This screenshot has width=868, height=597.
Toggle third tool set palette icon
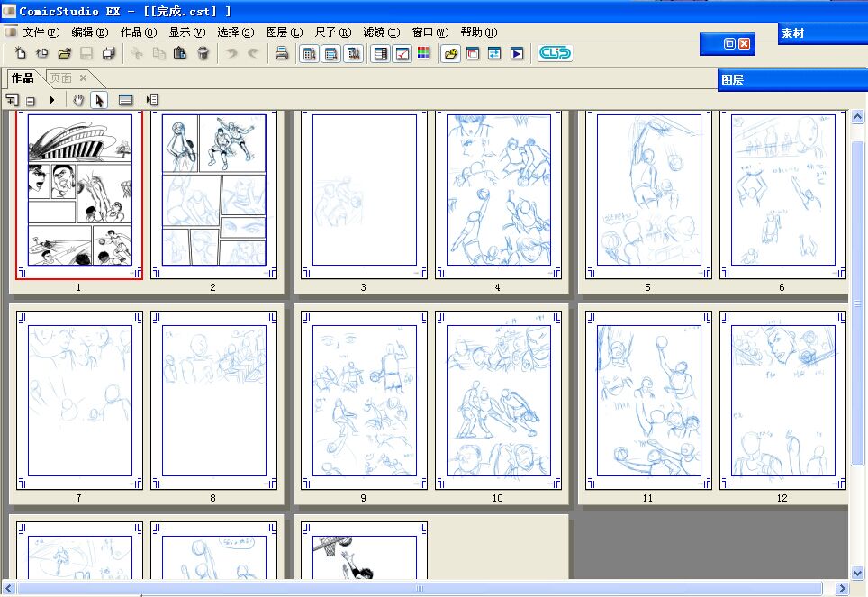(353, 54)
